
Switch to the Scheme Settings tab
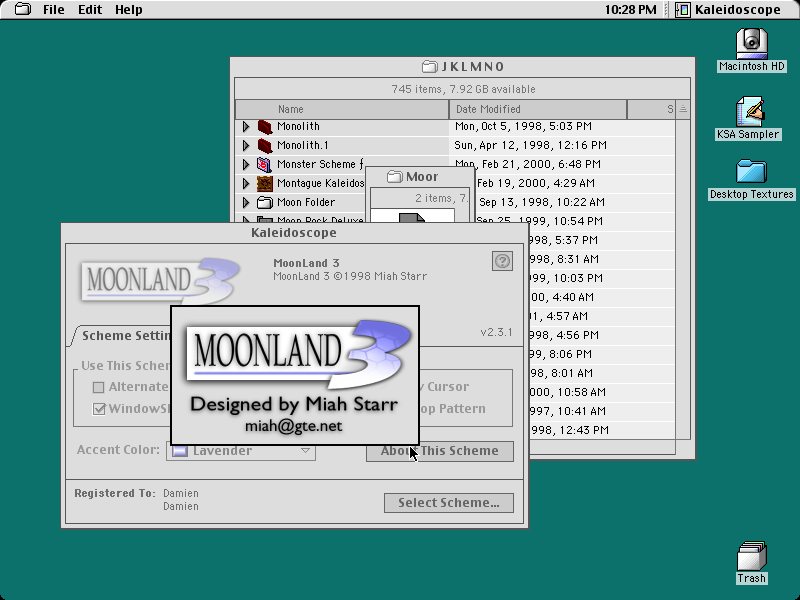pyautogui.click(x=124, y=336)
